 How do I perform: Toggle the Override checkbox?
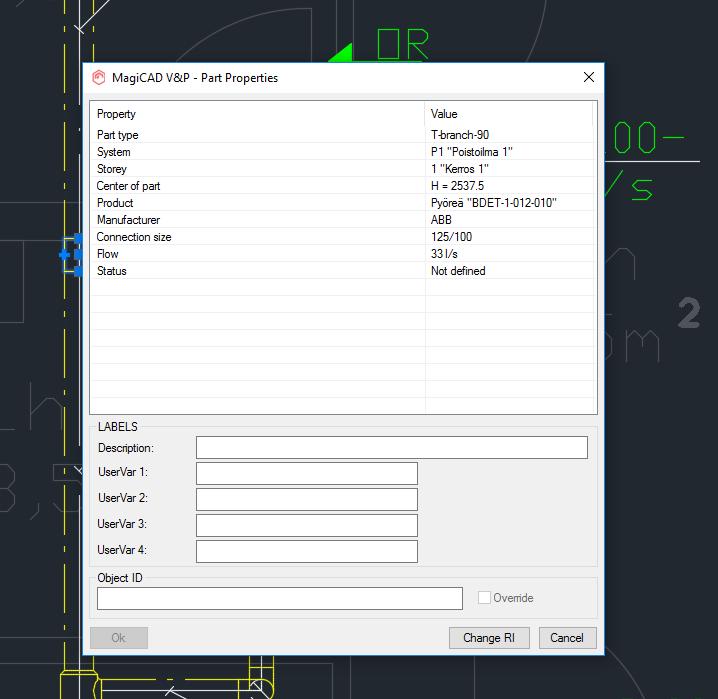pos(484,597)
